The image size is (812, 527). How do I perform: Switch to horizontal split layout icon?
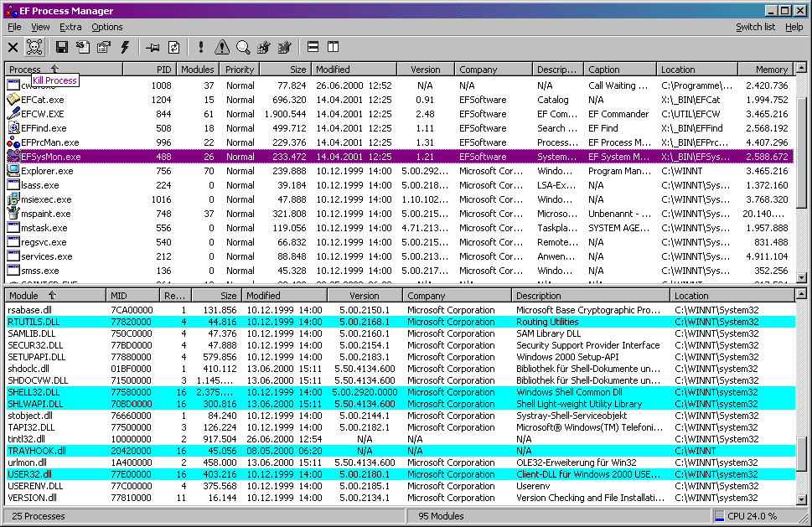pos(313,48)
